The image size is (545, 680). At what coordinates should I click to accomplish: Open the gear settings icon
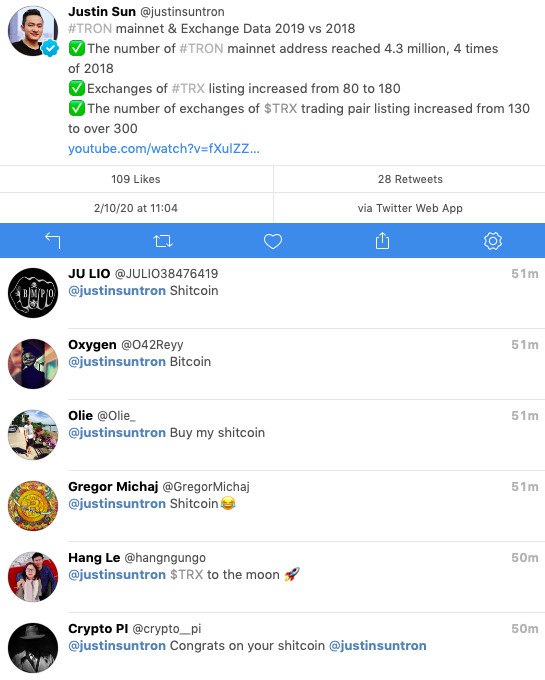tap(493, 241)
